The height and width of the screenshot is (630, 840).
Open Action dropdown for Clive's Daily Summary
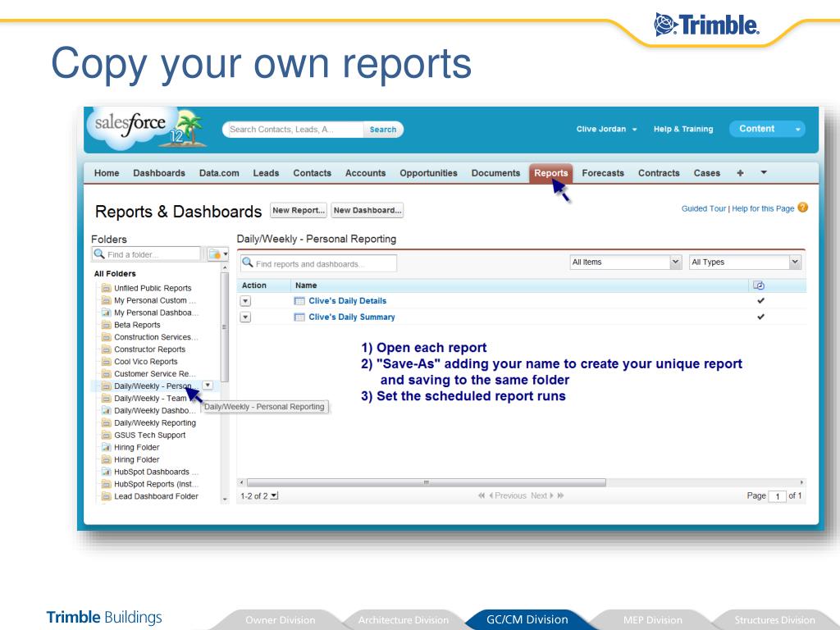pyautogui.click(x=245, y=317)
